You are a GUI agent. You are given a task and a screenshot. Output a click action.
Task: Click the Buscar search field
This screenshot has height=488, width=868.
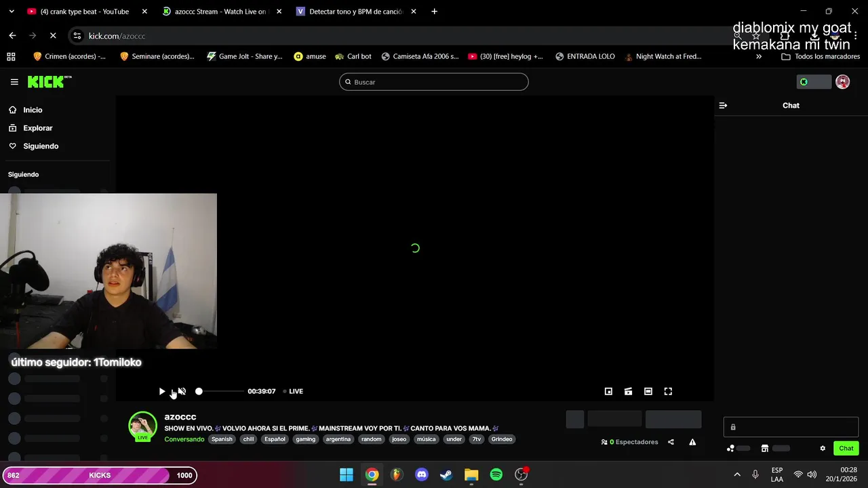[434, 82]
